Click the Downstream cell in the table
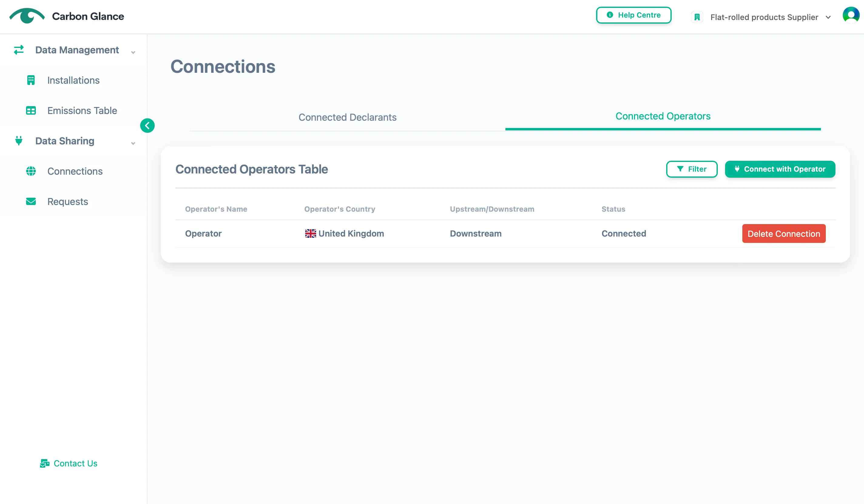This screenshot has height=504, width=864. (x=476, y=234)
